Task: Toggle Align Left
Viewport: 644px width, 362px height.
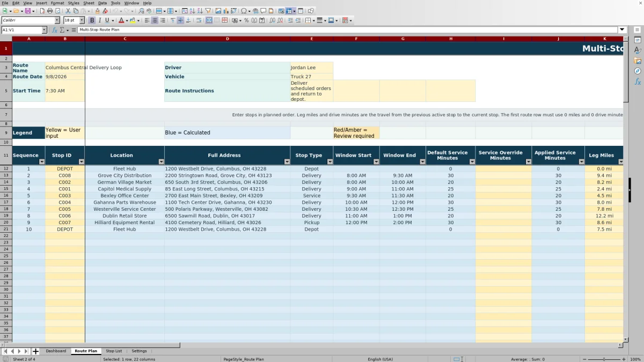Action: (147, 20)
